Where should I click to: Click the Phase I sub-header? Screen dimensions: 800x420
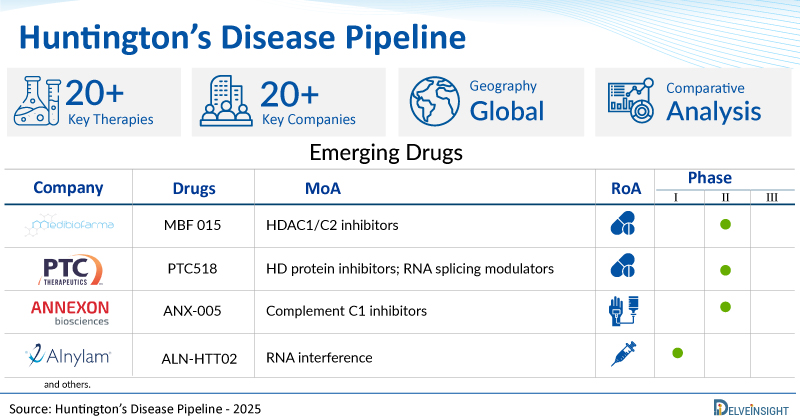click(x=676, y=197)
